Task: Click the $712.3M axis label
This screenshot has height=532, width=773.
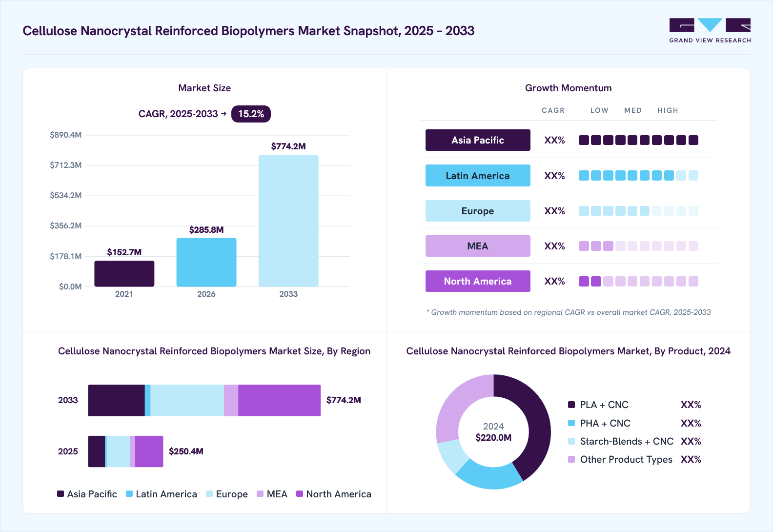Action: (65, 165)
